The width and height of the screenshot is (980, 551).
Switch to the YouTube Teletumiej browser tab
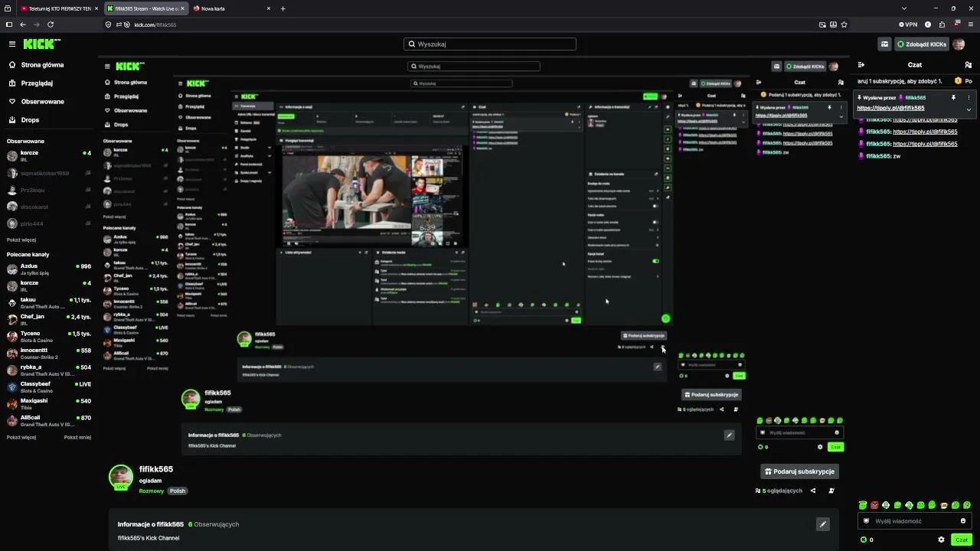59,8
